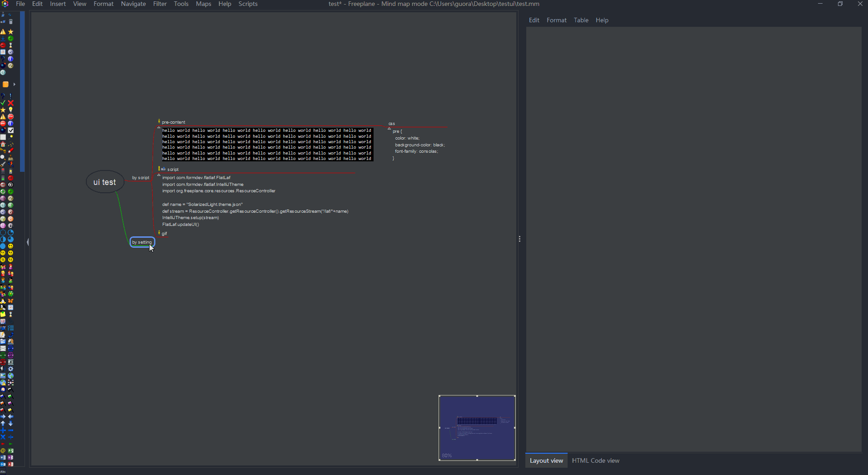Collapse the note panel with its side grip
868x475 pixels.
point(519,239)
